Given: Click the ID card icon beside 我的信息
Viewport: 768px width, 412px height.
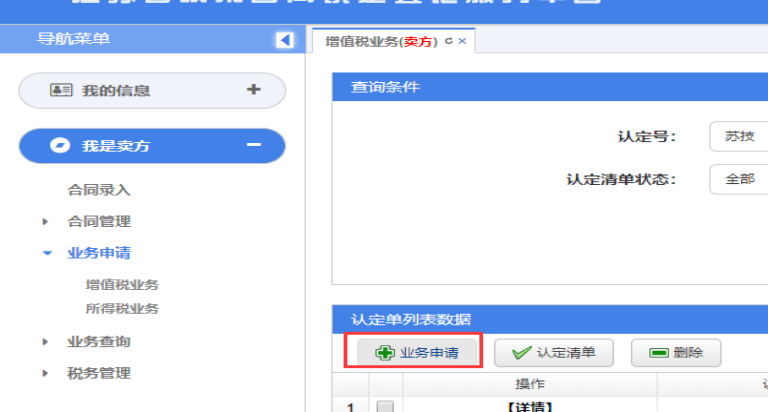Looking at the screenshot, I should tap(61, 90).
